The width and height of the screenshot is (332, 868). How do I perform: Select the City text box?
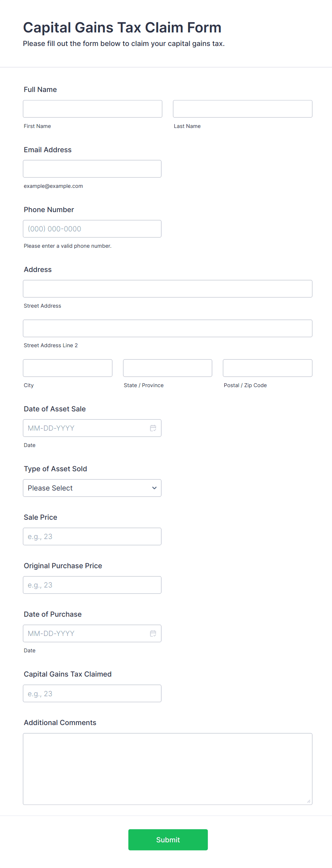point(67,368)
